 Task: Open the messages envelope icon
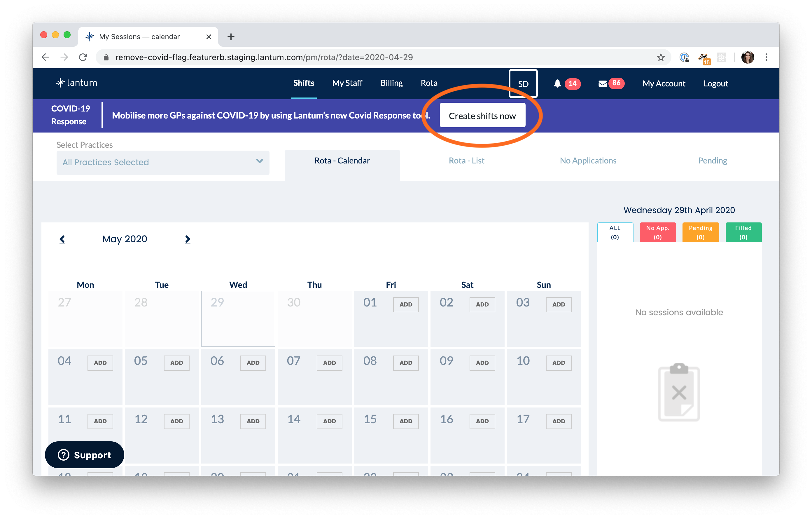click(602, 84)
